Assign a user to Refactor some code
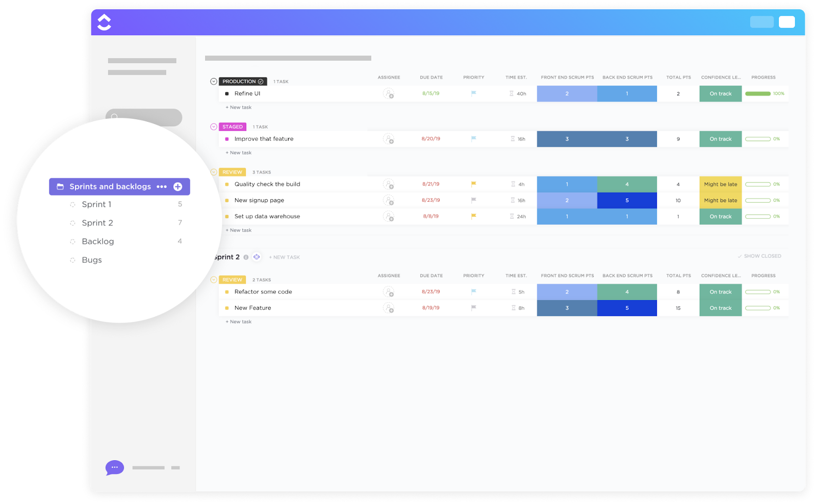Screen dimensions: 816x504 (x=389, y=292)
